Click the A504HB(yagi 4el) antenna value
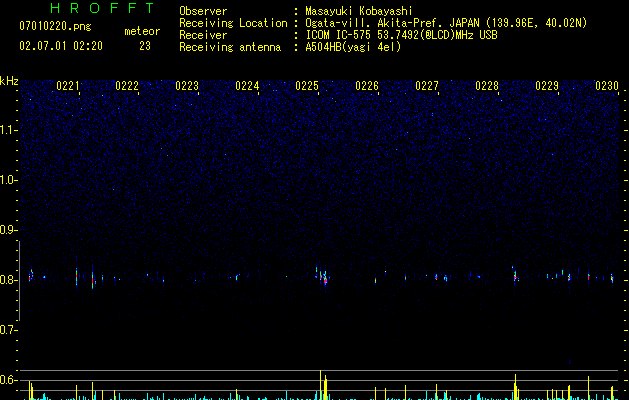Image resolution: width=629 pixels, height=400 pixels. click(x=353, y=47)
